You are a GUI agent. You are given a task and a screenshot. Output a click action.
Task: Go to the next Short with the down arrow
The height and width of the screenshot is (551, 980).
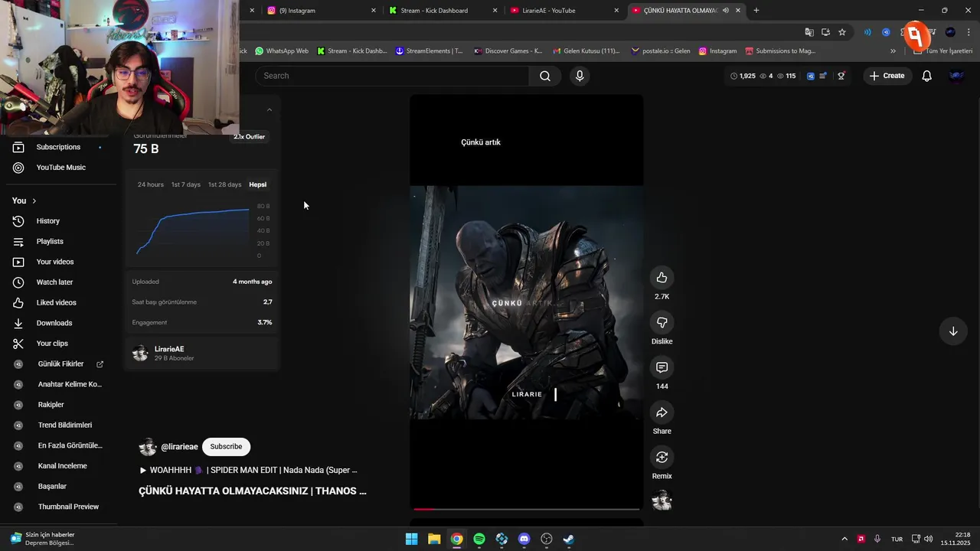click(x=953, y=331)
